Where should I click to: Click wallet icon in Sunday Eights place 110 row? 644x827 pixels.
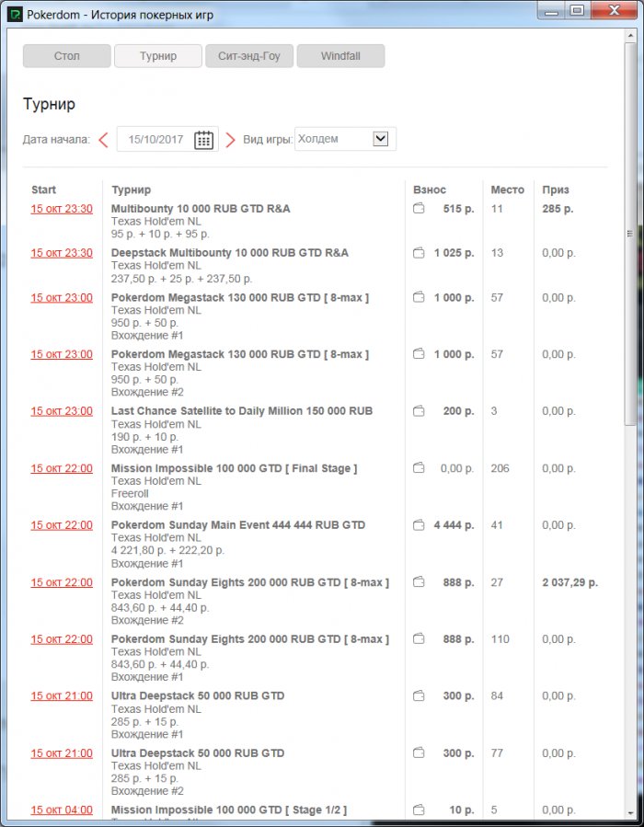point(419,638)
